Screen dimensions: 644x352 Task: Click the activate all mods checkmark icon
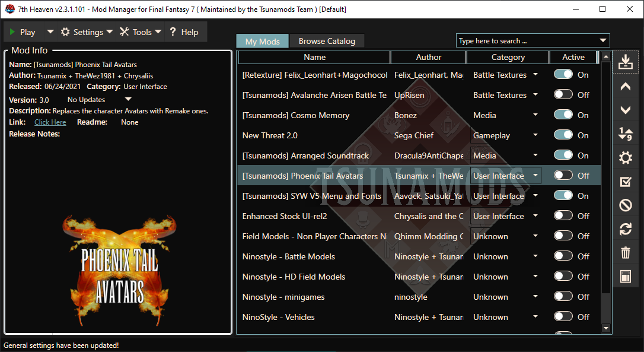tap(625, 182)
